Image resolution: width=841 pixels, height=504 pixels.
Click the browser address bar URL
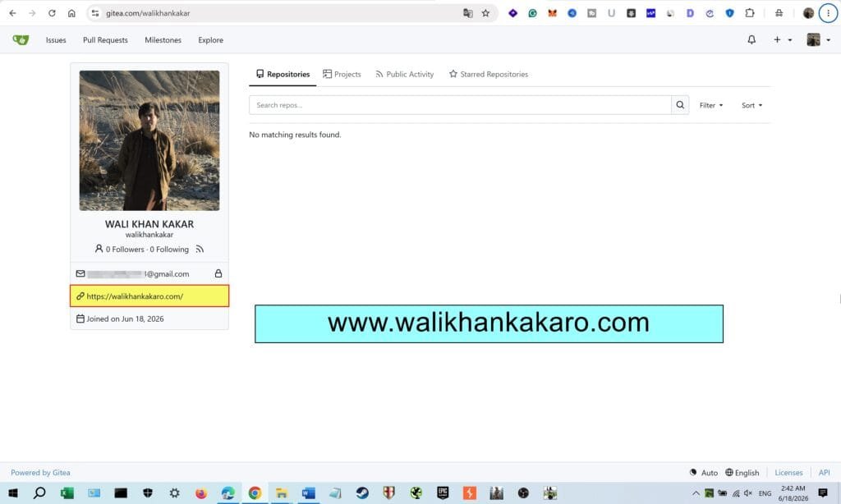click(148, 13)
